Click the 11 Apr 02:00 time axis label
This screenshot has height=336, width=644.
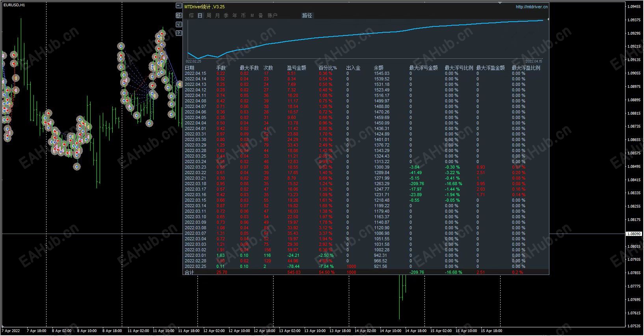[138, 331]
